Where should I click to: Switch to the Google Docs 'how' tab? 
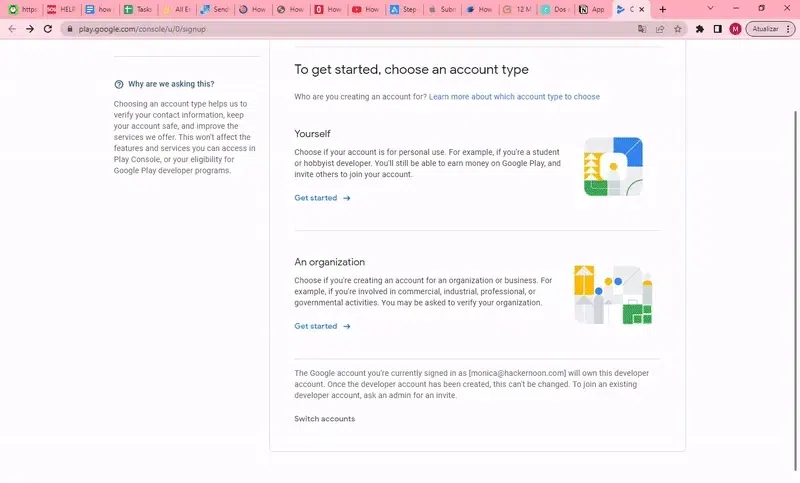[x=99, y=9]
